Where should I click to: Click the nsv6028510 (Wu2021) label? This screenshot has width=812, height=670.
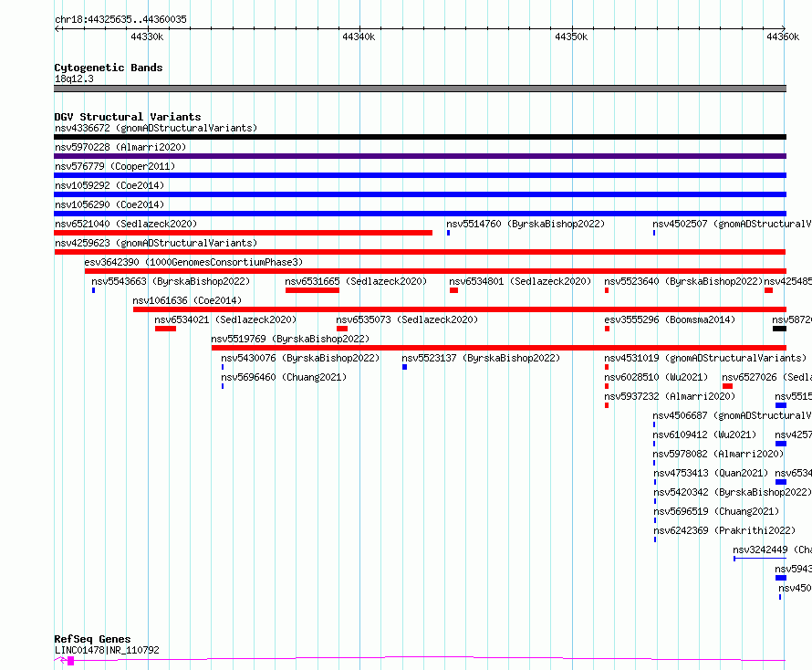tap(656, 377)
